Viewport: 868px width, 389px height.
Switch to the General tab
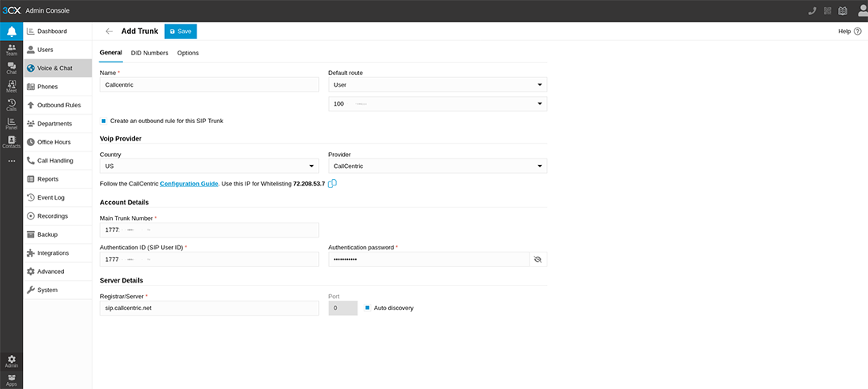(x=110, y=53)
